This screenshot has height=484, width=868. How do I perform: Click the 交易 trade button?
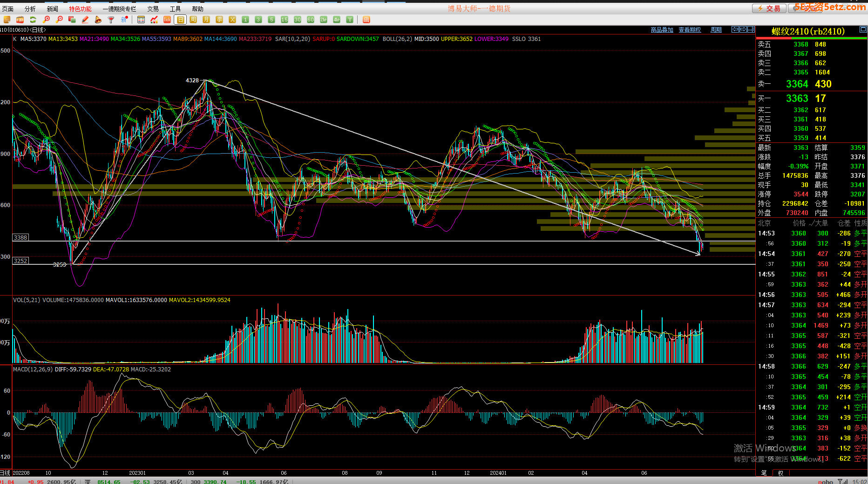pyautogui.click(x=769, y=8)
